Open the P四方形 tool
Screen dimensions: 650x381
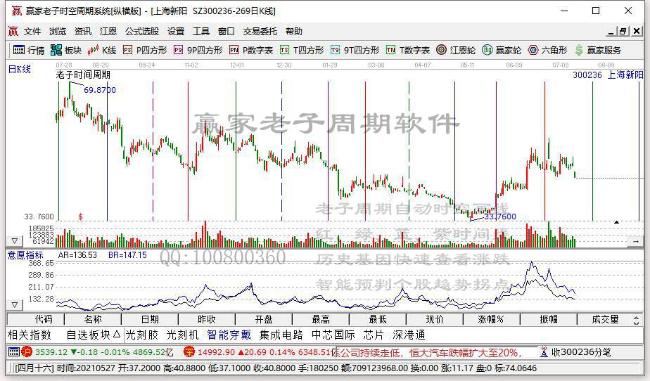tap(145, 50)
